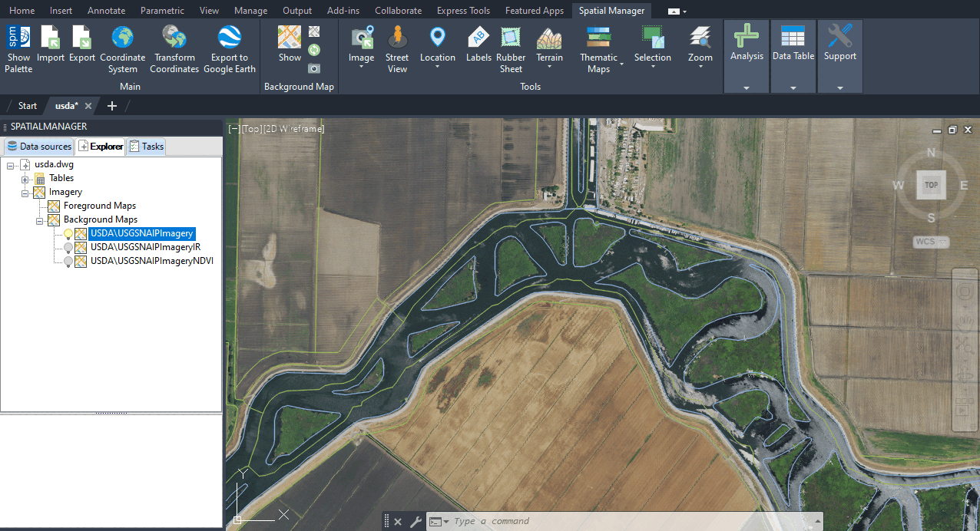Click the TOP face of ViewCube
Viewport: 980px width, 531px height.
click(x=931, y=185)
